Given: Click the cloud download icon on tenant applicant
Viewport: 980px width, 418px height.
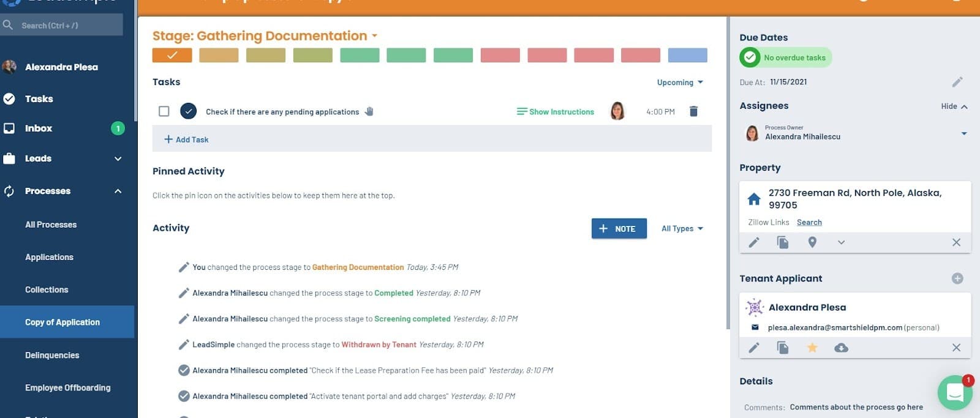Looking at the screenshot, I should click(841, 348).
